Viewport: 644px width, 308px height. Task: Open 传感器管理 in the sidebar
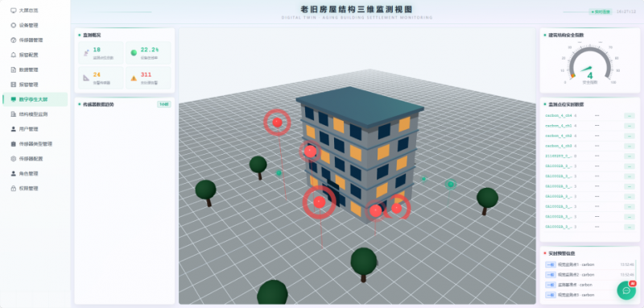click(x=35, y=40)
